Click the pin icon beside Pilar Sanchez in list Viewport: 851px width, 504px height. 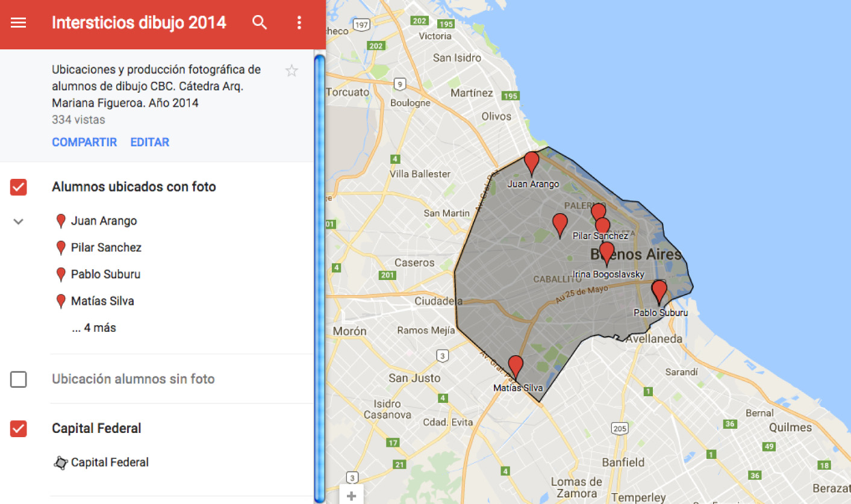coord(61,247)
